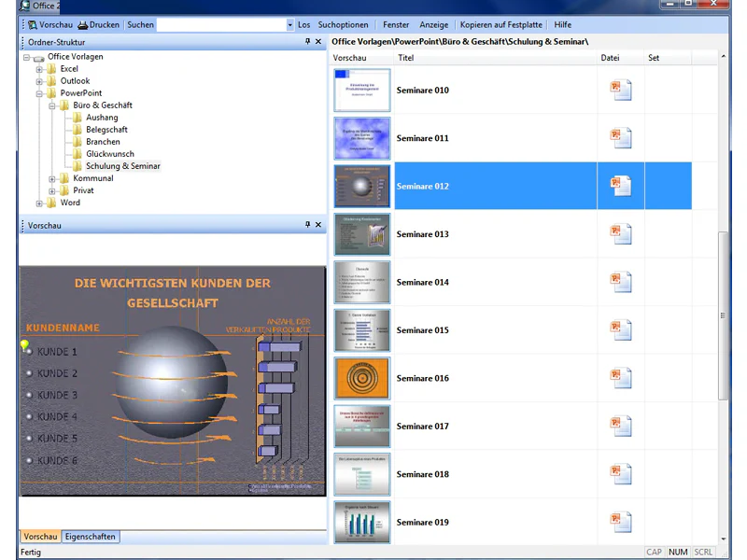
Task: Open the PowerPoint file icon for Seminare 015
Action: coord(621,330)
